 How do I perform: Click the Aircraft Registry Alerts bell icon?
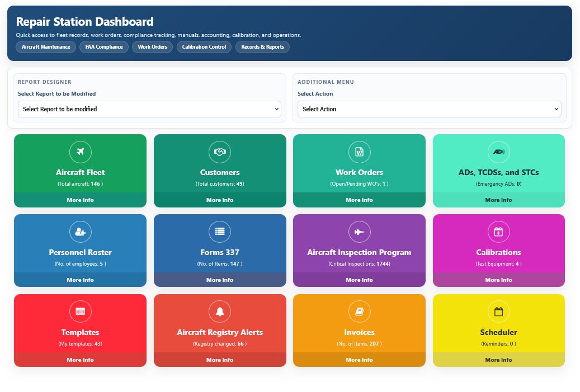(x=220, y=311)
